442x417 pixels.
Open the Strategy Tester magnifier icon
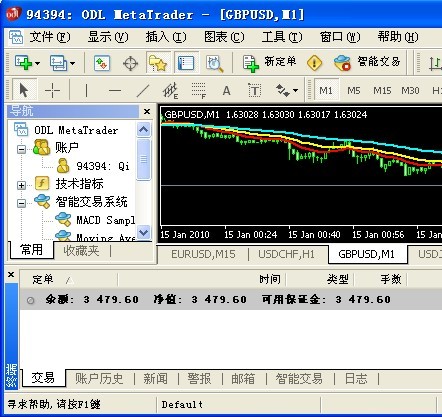[214, 63]
